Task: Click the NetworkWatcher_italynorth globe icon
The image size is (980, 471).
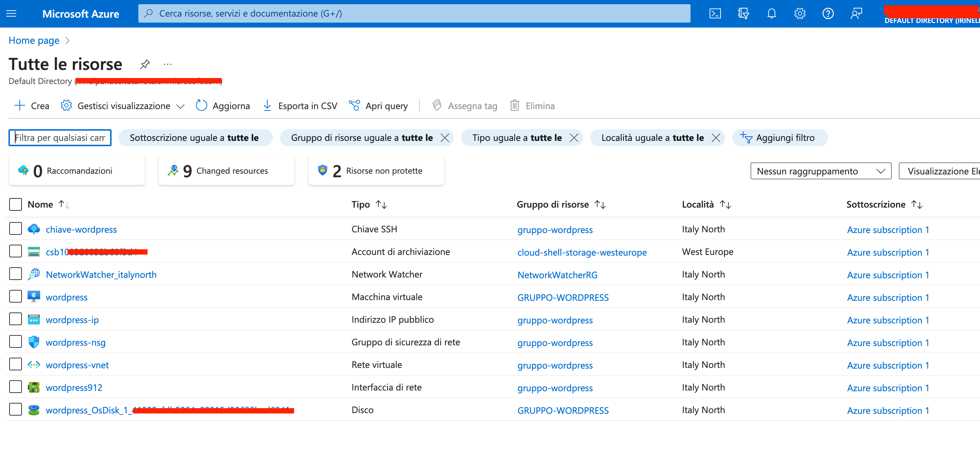Action: click(x=34, y=274)
